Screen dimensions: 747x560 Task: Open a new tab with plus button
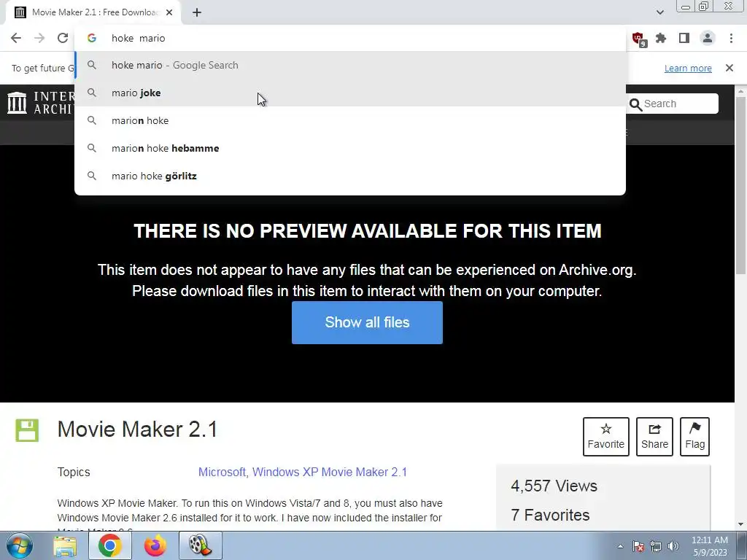[197, 12]
